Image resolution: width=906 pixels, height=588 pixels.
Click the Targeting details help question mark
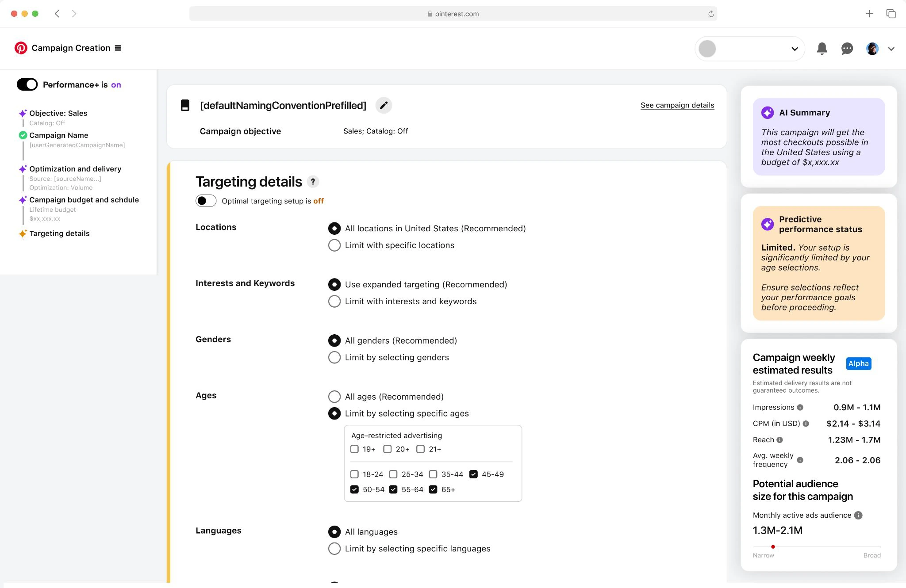click(x=313, y=181)
